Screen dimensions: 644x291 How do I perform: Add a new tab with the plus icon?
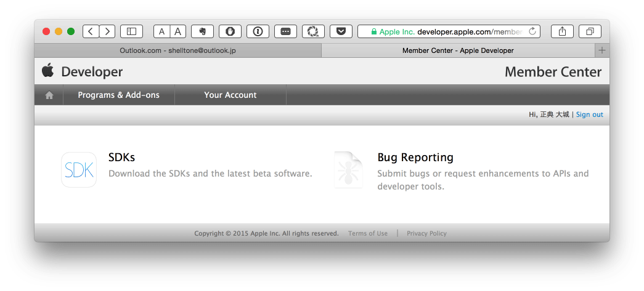(602, 50)
